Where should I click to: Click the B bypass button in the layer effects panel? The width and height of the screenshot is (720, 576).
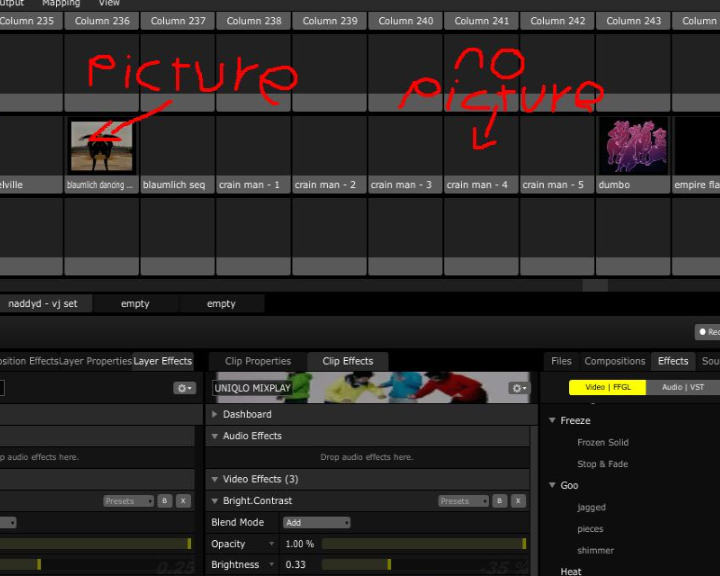tap(166, 501)
